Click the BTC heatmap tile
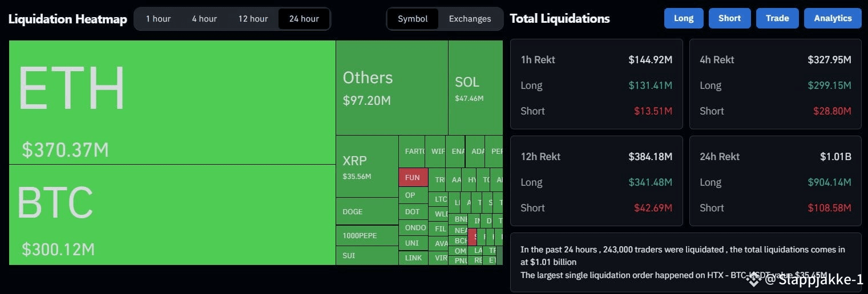The width and height of the screenshot is (868, 294). coord(172,215)
